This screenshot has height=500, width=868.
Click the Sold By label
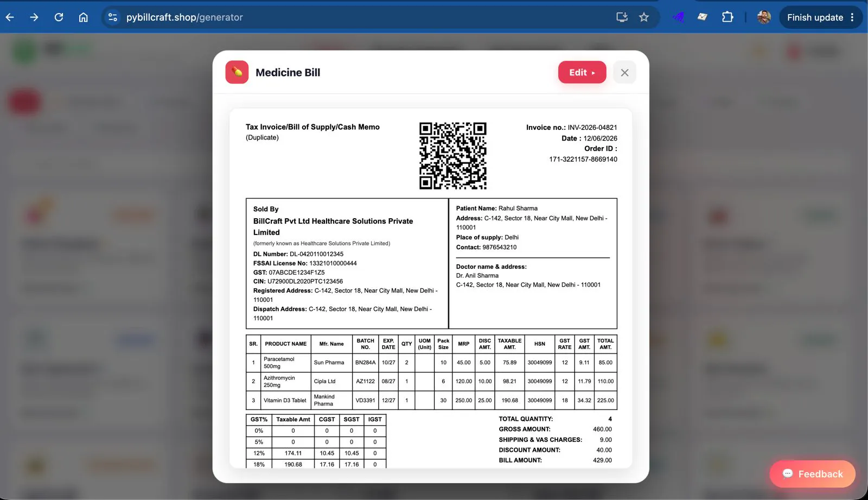click(x=266, y=209)
